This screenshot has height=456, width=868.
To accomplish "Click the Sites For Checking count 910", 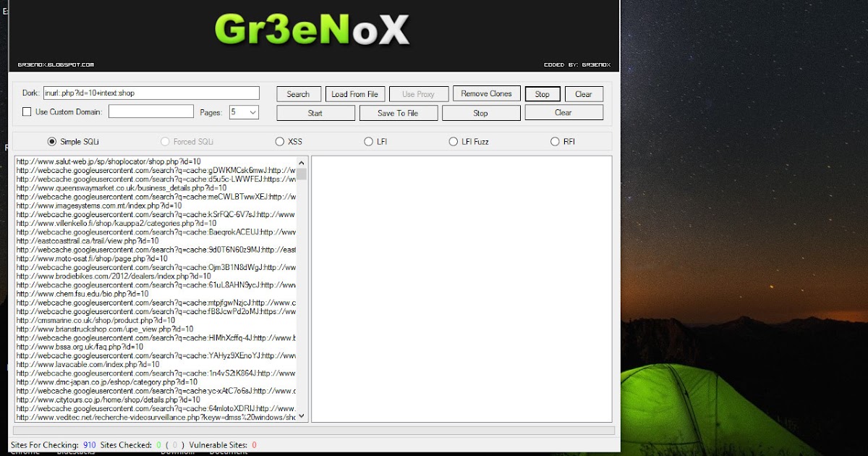I will (x=90, y=445).
